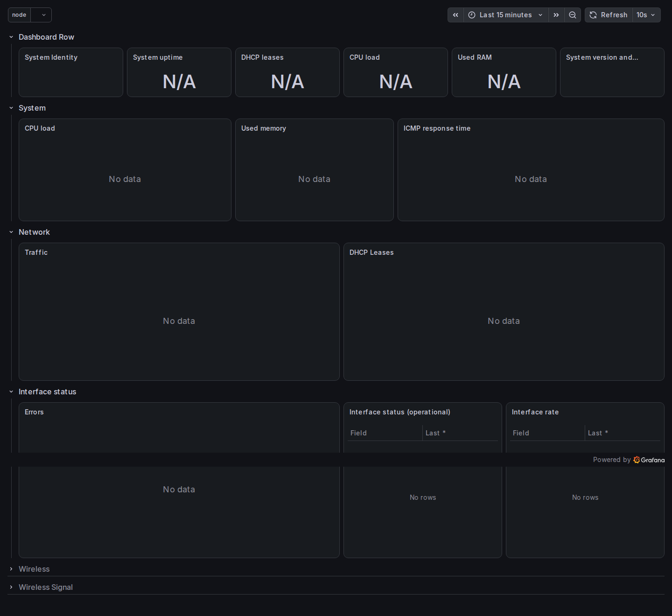
Task: Click the System Identity panel title
Action: pos(51,57)
